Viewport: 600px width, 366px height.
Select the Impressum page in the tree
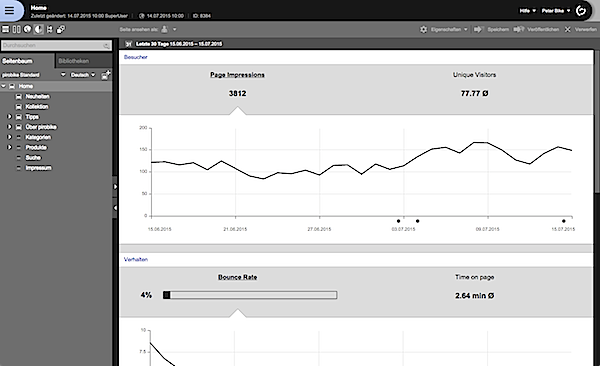(x=38, y=168)
